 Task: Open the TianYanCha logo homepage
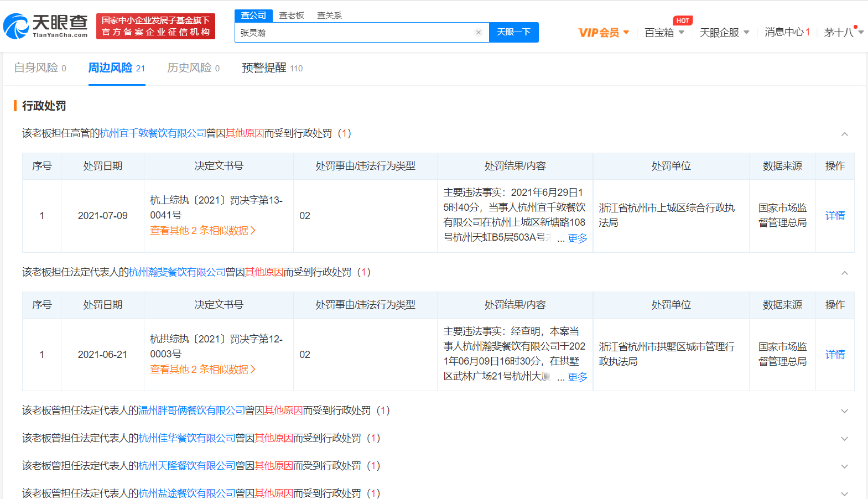(45, 26)
